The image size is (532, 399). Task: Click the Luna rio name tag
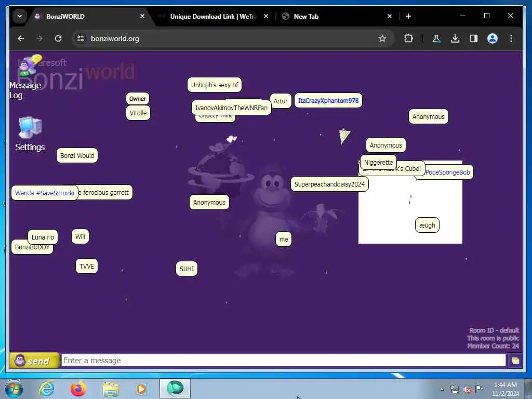coord(43,237)
